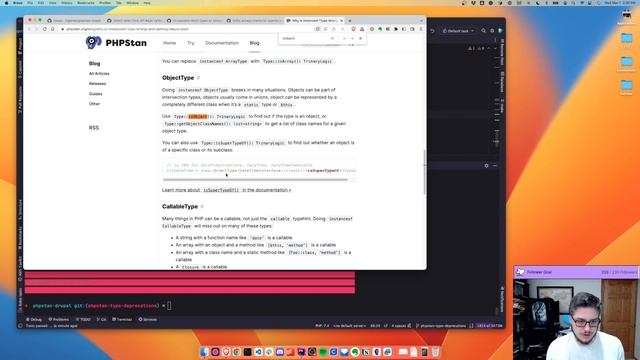Click the Follower Goal progress bar overlay

pyautogui.click(x=576, y=272)
